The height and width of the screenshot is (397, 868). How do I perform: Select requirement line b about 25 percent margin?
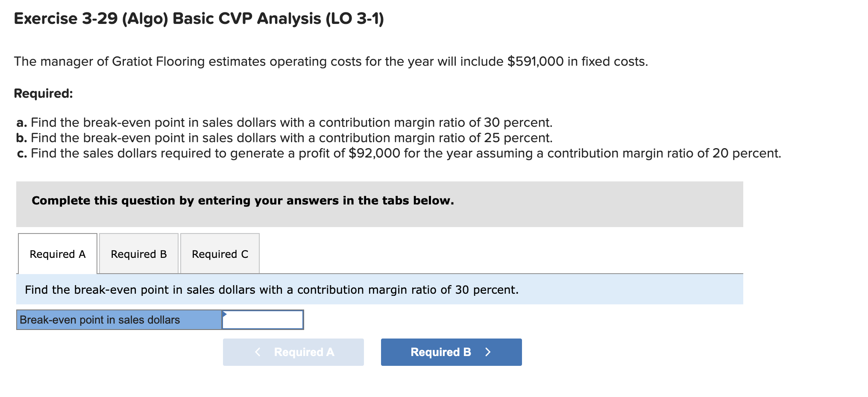(x=284, y=138)
